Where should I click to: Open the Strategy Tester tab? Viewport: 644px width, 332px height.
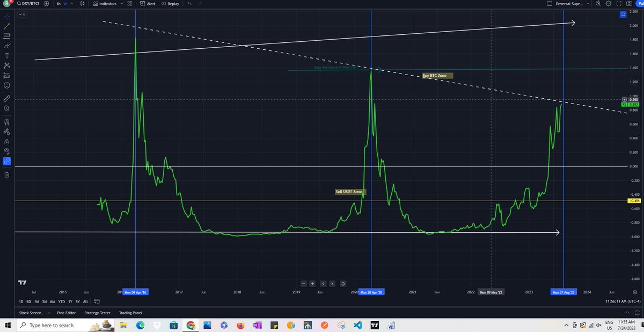[x=98, y=312]
